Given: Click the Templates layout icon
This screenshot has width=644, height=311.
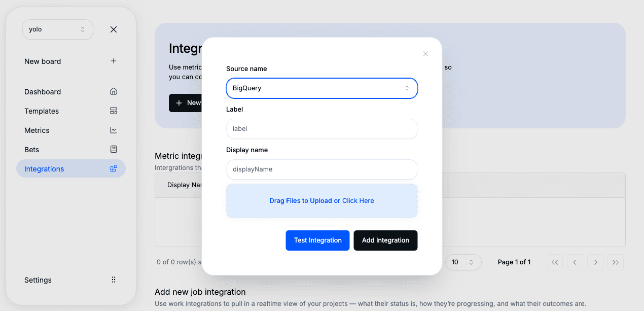Looking at the screenshot, I should pyautogui.click(x=114, y=111).
